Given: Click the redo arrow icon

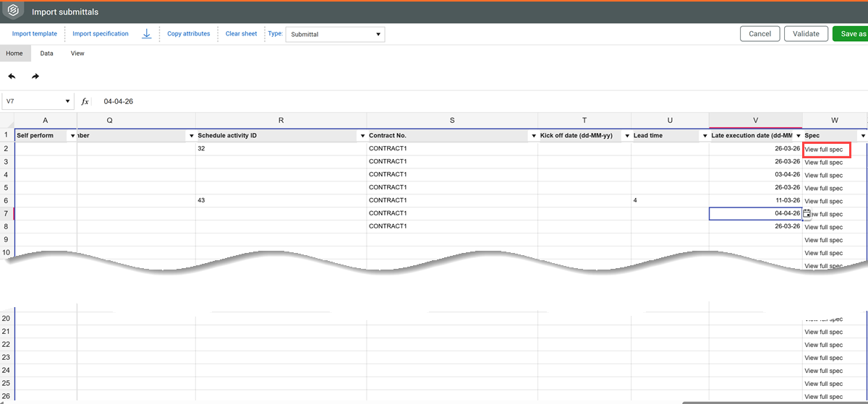Looking at the screenshot, I should pos(35,77).
